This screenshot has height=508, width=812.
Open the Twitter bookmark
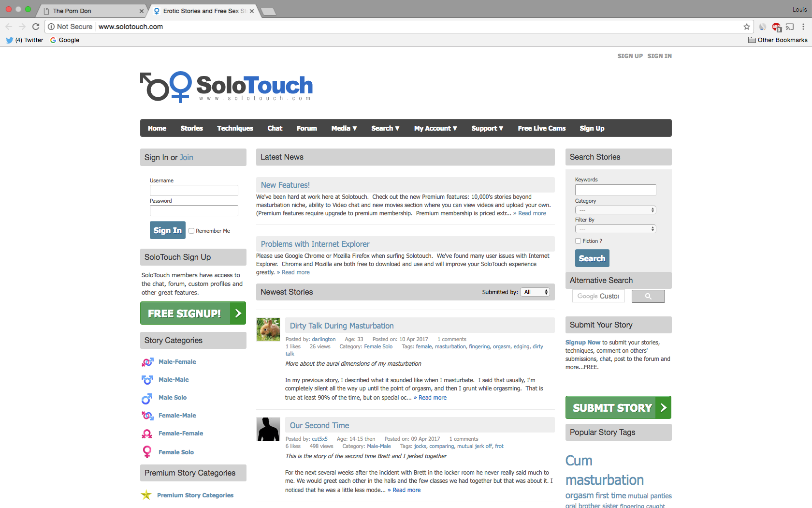tap(25, 40)
